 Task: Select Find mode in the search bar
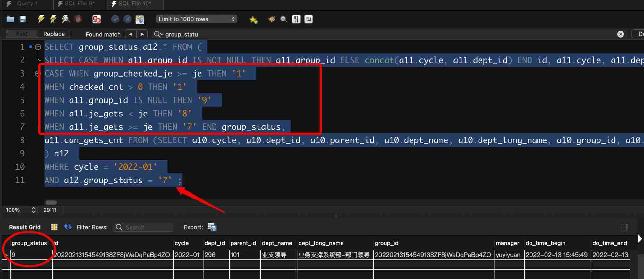coord(22,34)
